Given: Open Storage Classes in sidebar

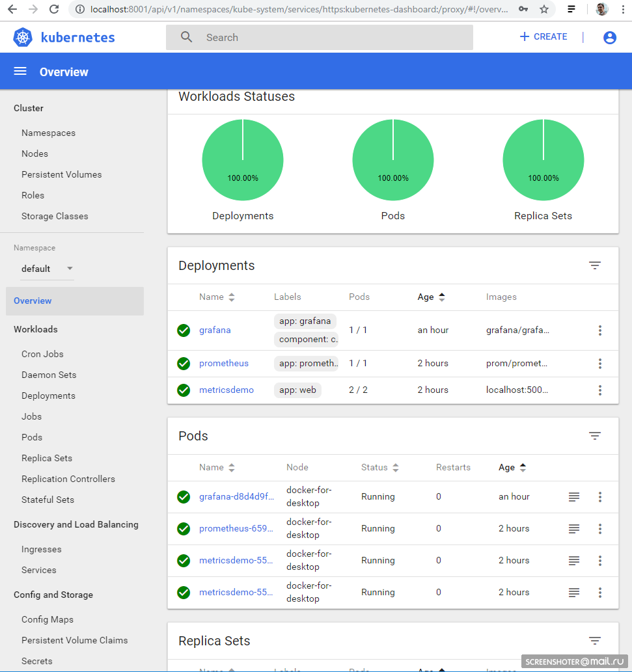Looking at the screenshot, I should [x=55, y=216].
